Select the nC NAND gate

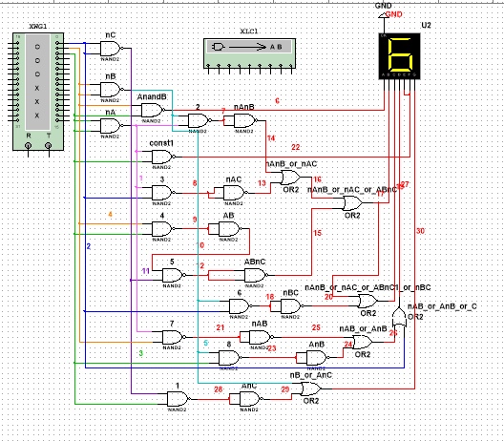coord(111,49)
